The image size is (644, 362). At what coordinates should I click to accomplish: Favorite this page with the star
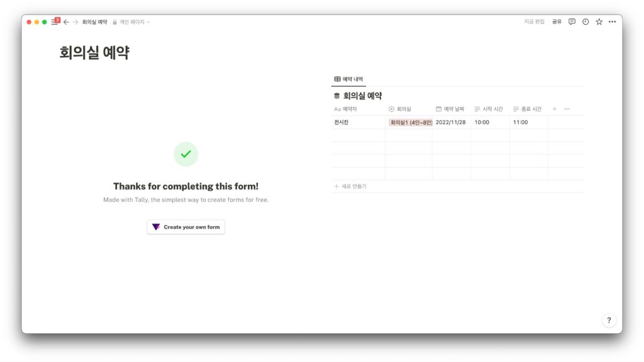[599, 21]
